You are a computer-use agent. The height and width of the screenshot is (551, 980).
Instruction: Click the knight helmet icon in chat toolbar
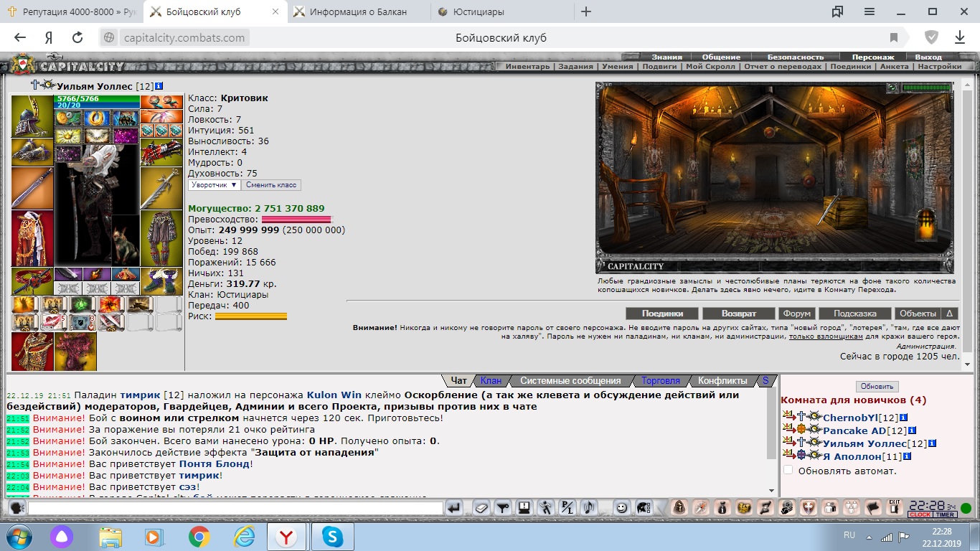pyautogui.click(x=643, y=508)
